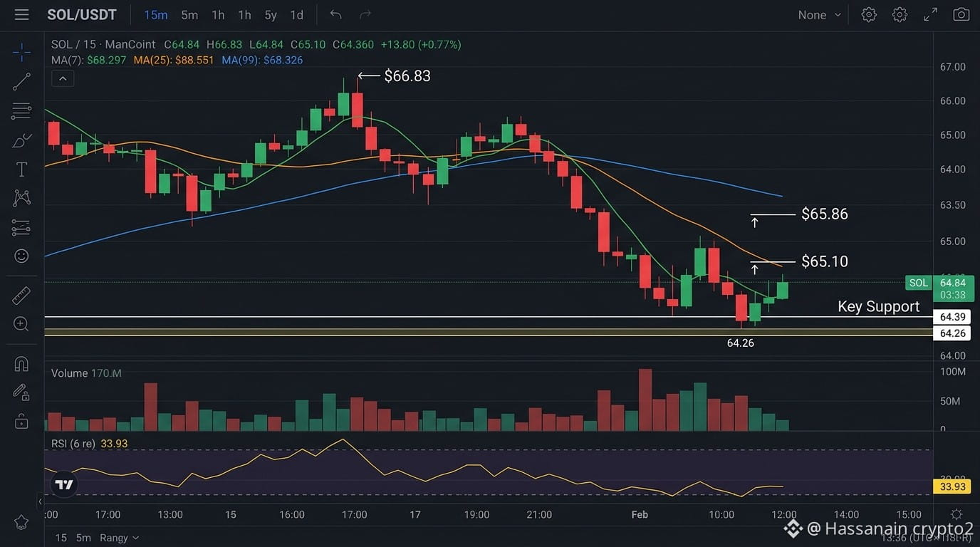Viewport: 980px width, 547px height.
Task: Select the crosshair cursor tool
Action: pos(21,52)
